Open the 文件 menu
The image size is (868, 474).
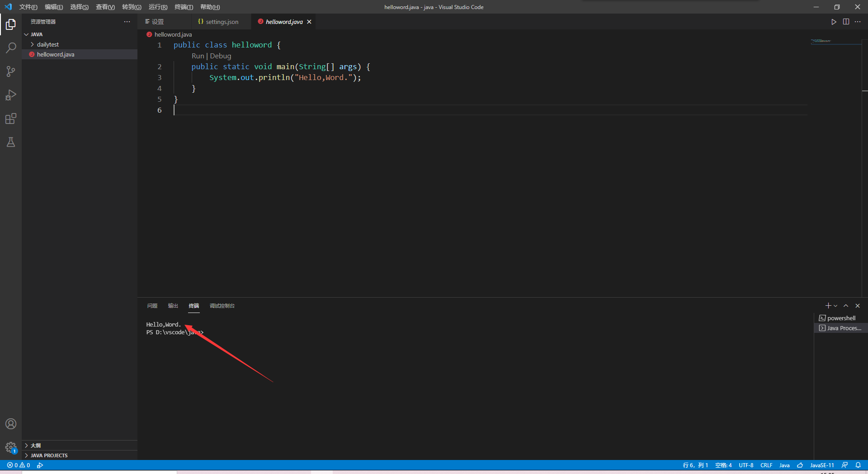coord(28,7)
